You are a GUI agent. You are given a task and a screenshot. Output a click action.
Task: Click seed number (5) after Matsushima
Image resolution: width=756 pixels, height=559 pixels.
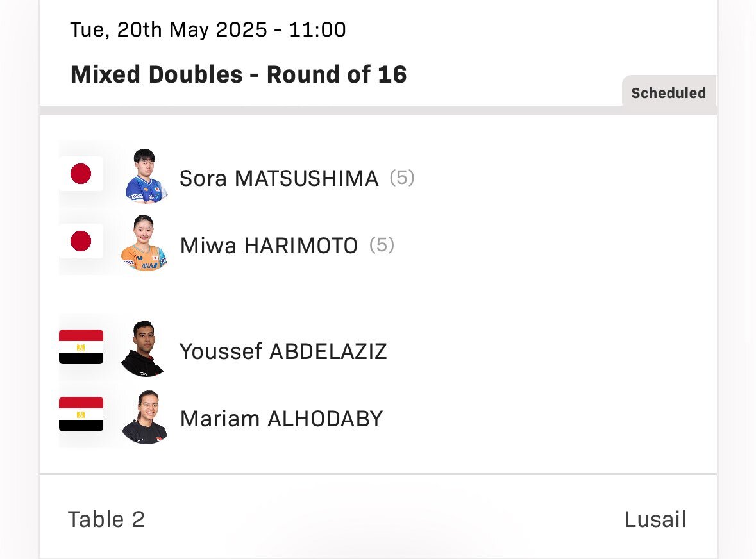402,178
